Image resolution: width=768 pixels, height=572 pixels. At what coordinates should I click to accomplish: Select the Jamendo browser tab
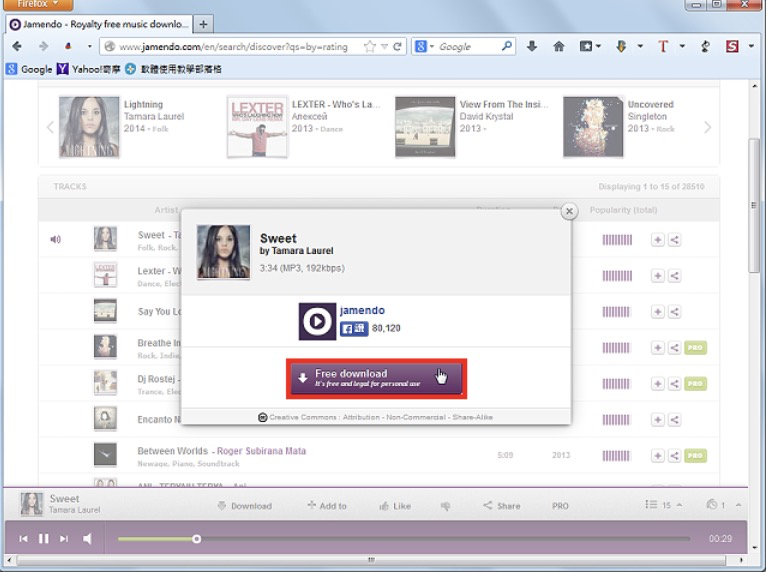pyautogui.click(x=98, y=24)
